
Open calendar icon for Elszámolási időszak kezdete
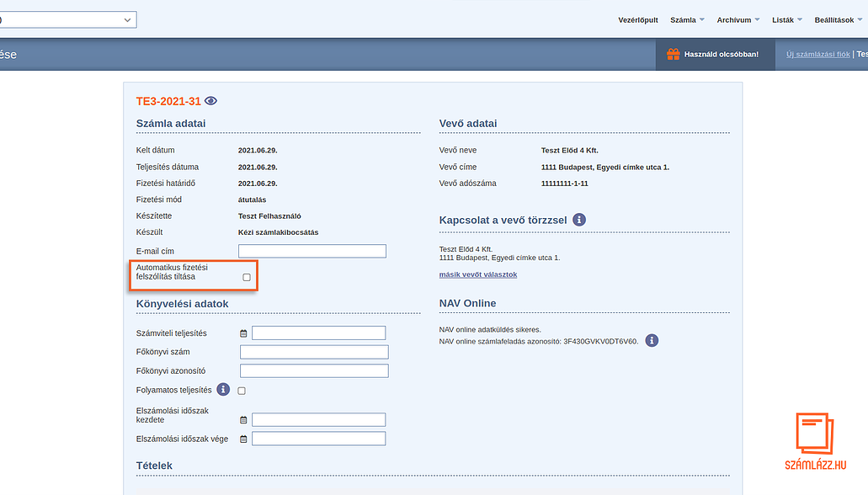pyautogui.click(x=243, y=420)
